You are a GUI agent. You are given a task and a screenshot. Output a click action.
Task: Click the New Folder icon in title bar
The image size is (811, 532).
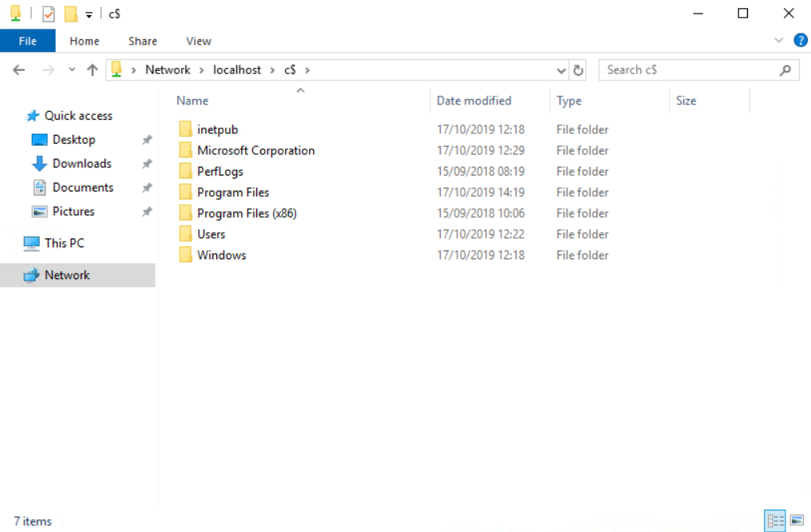tap(70, 14)
